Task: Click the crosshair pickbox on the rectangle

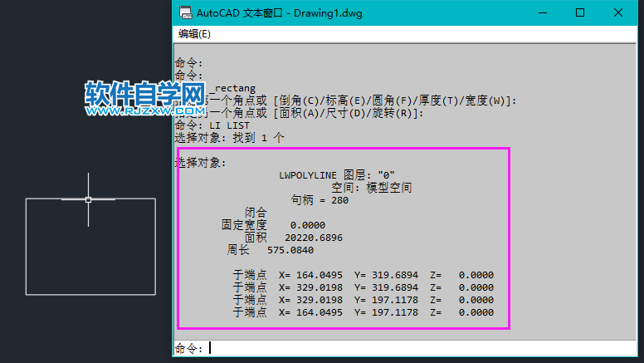Action: coord(88,200)
